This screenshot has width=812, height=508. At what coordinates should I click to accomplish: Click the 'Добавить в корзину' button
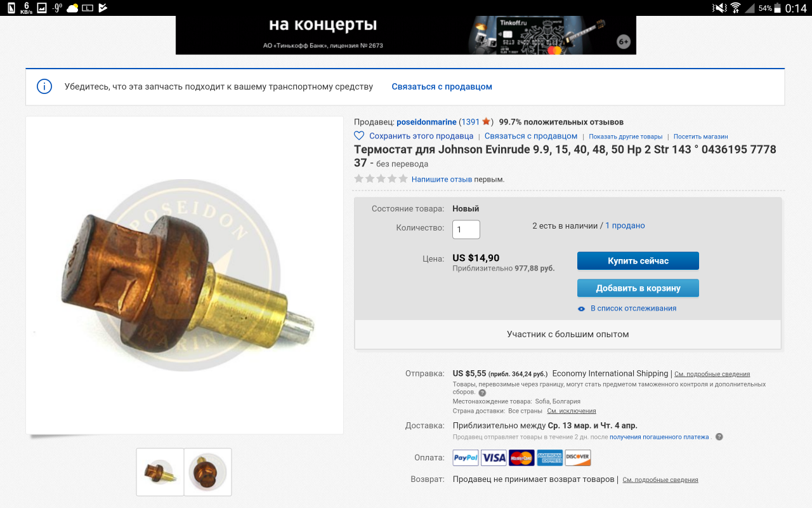pos(638,288)
